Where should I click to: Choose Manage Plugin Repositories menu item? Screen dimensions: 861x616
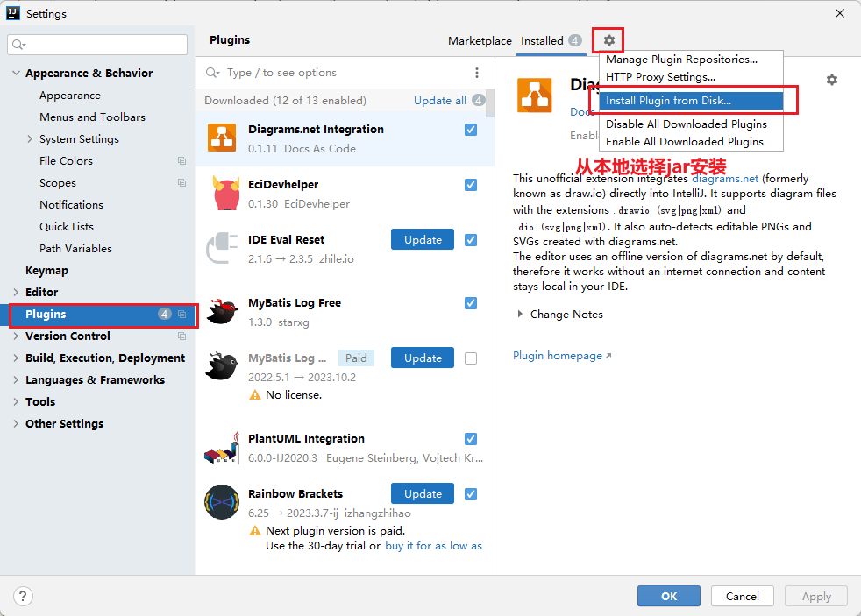[691, 60]
